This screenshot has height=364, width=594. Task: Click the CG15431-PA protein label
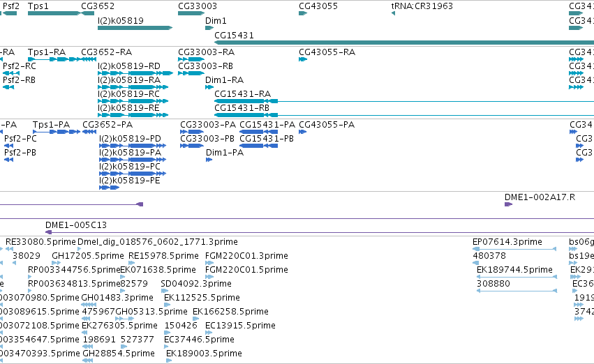pos(267,125)
